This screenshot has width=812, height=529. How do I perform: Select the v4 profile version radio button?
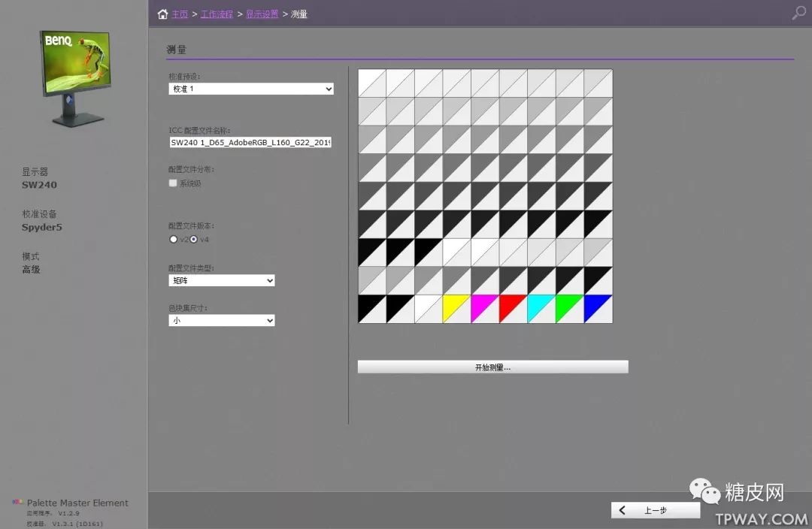tap(194, 239)
